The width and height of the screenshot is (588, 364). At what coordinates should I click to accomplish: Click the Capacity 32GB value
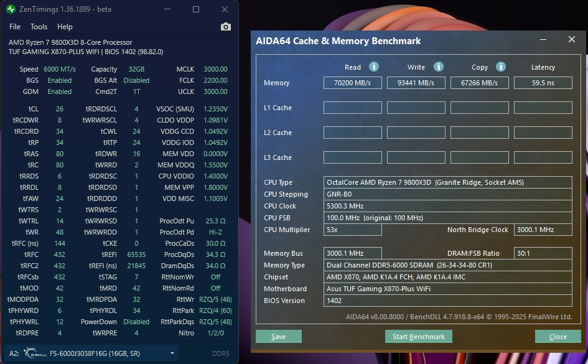point(136,69)
